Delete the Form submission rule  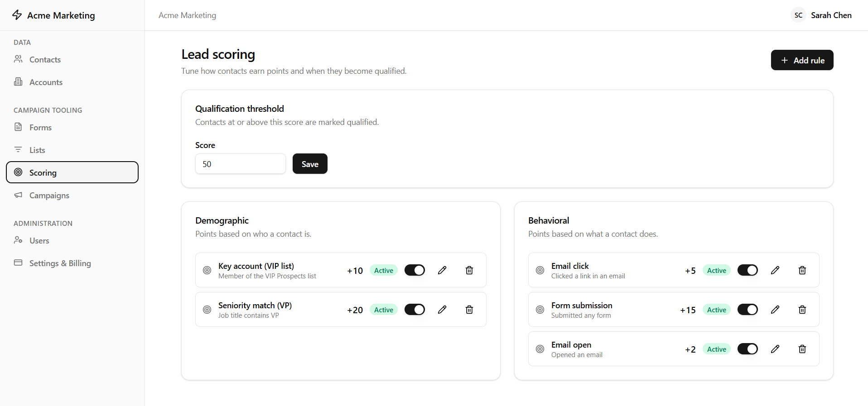(x=802, y=310)
